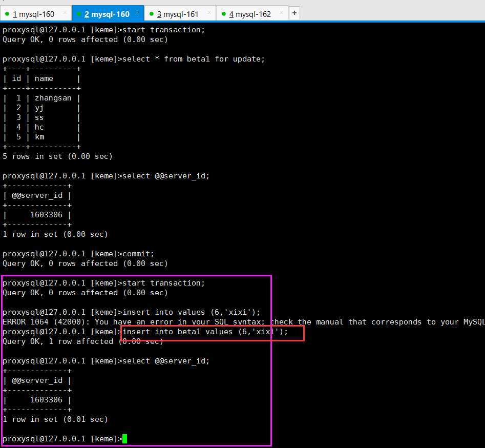Image resolution: width=485 pixels, height=448 pixels.
Task: Click the 'insert into values (6,'xixi');' command
Action: click(x=192, y=312)
